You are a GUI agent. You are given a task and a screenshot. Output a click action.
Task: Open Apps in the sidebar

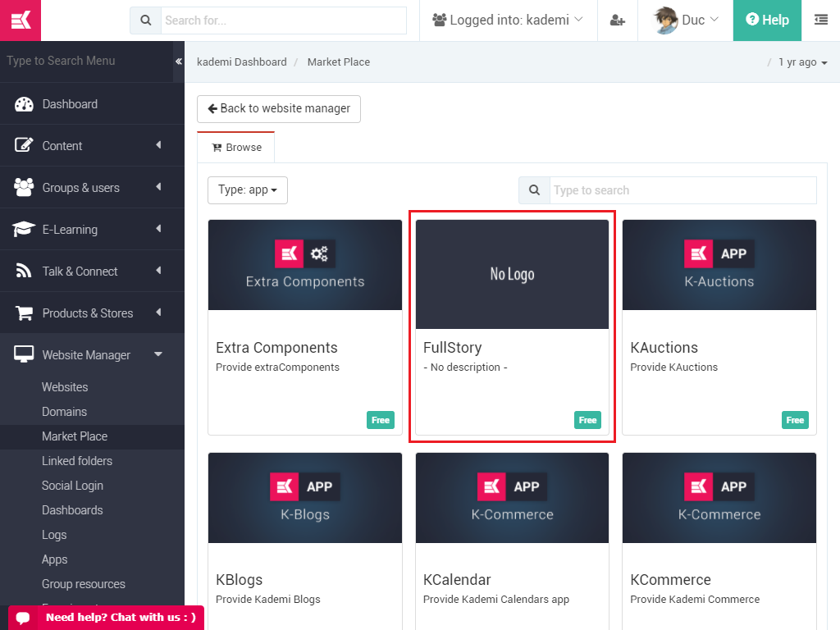[x=55, y=559]
